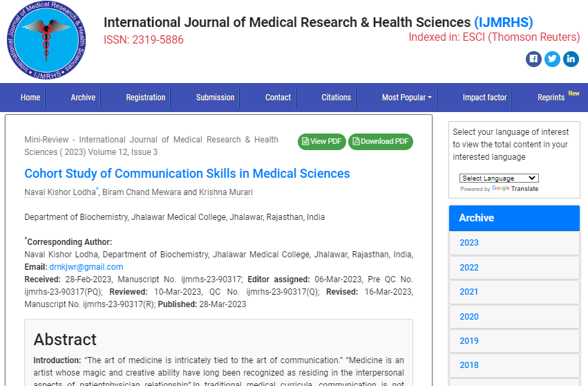The height and width of the screenshot is (386, 588).
Task: Click the Published: 28-Mar-2023 date
Action: [x=202, y=304]
